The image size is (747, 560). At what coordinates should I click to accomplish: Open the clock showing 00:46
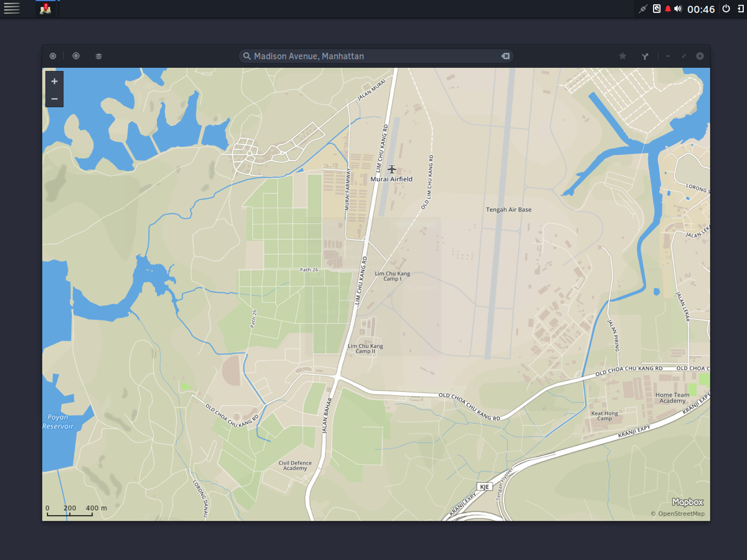(x=701, y=9)
